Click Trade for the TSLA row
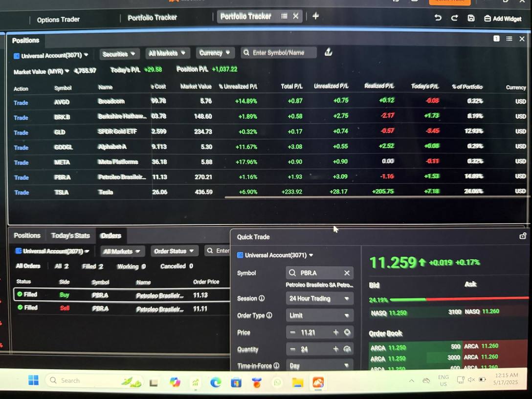 point(22,192)
